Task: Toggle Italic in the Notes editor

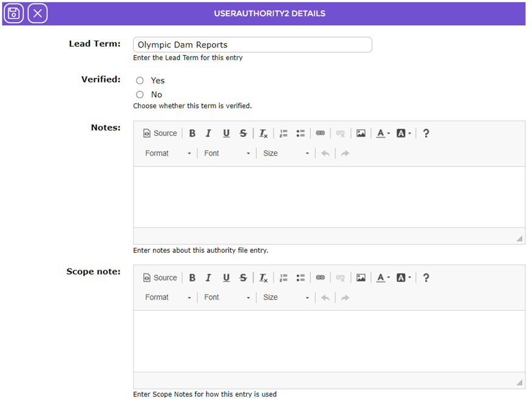Action: (x=208, y=134)
